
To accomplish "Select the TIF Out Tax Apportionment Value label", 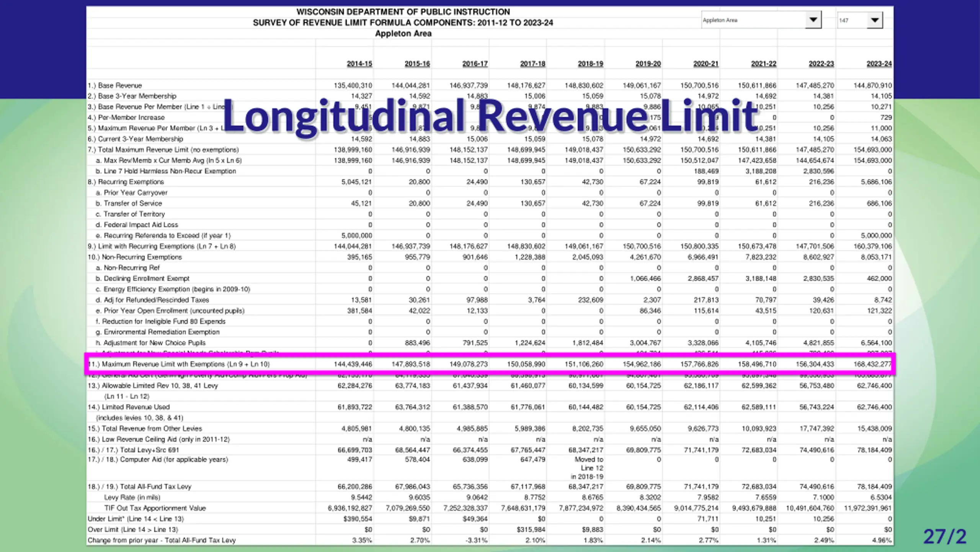I will 155,508.
